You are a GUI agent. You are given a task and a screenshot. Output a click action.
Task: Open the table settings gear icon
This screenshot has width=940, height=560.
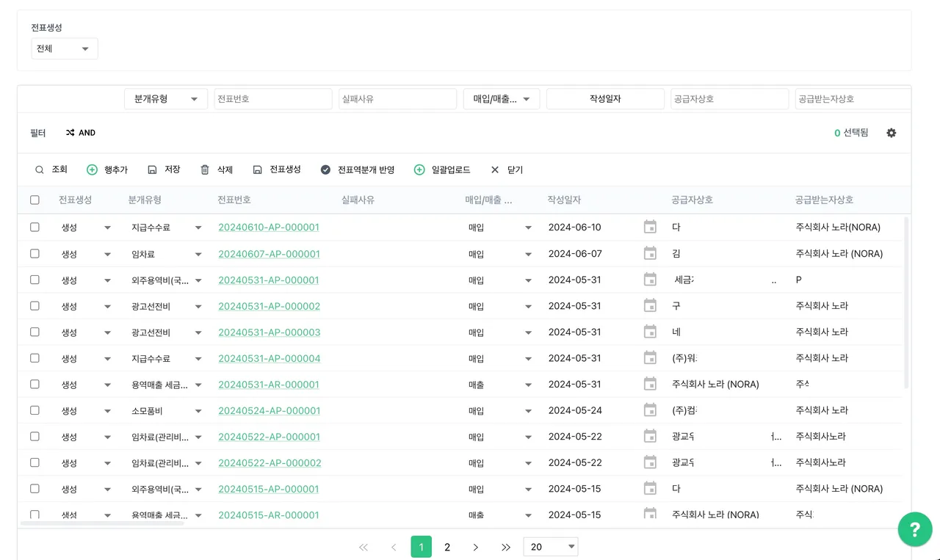891,133
